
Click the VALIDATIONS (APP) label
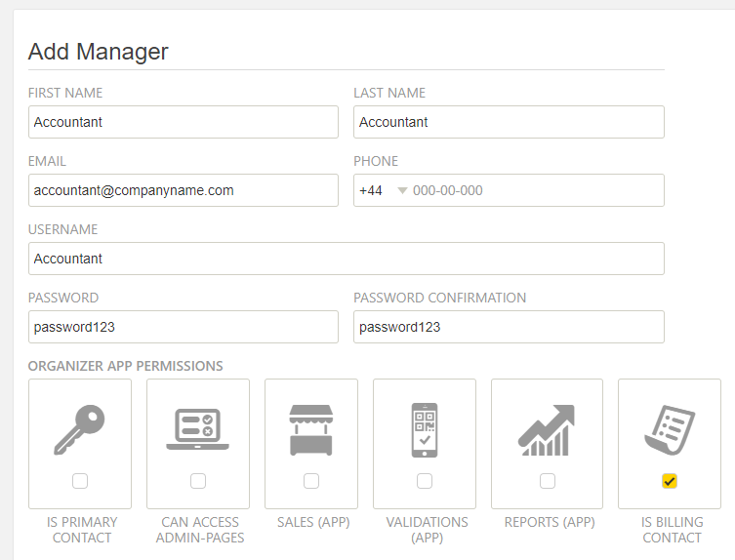tap(427, 530)
